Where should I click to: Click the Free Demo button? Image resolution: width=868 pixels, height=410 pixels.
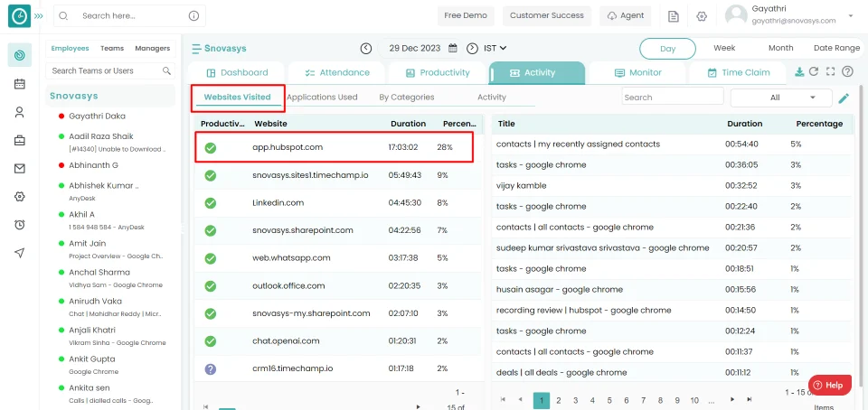coord(466,15)
